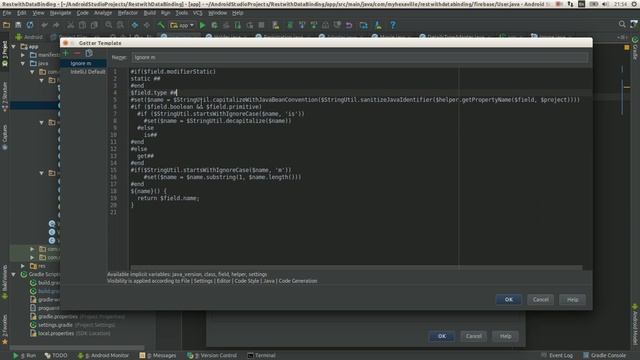Expand the res folder node
The height and width of the screenshot is (360, 640).
click(23, 266)
